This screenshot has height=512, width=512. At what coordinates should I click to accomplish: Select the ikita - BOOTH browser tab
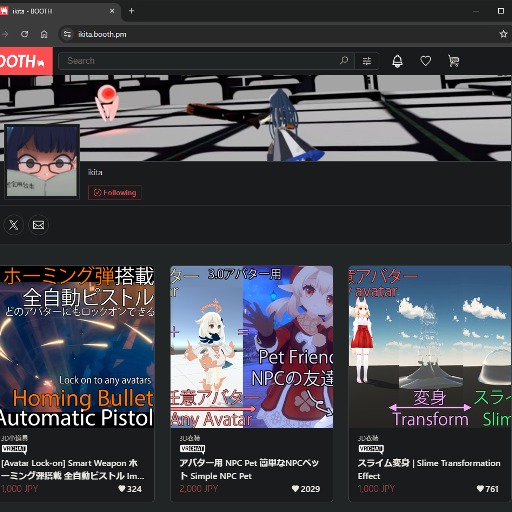[x=57, y=11]
